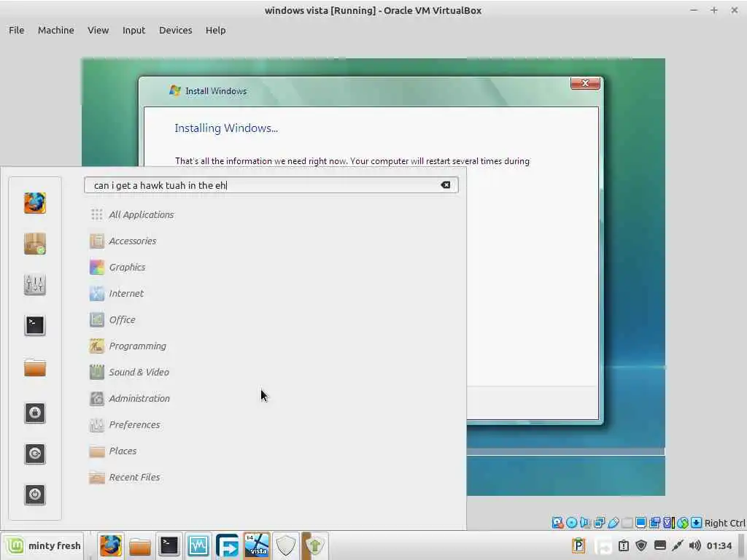747x560 pixels.
Task: Click the VirtualBox CPU virtualization V icon
Action: (x=668, y=523)
